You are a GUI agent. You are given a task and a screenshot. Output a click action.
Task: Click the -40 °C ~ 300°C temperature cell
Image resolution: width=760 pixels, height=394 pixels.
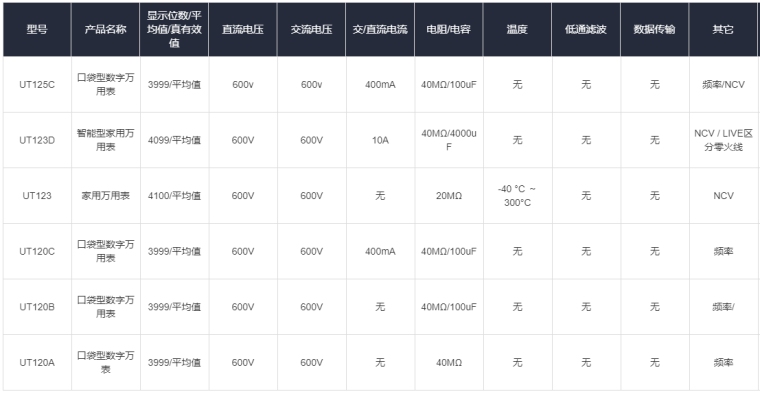click(x=517, y=196)
